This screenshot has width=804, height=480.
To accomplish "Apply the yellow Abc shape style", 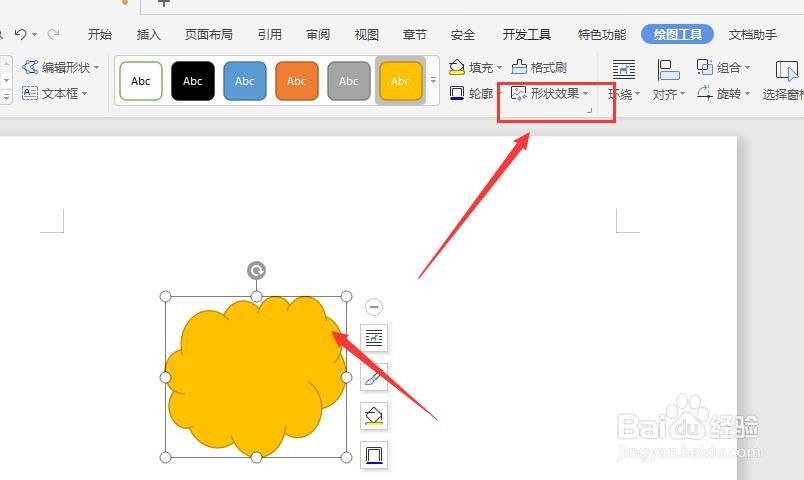I will (x=400, y=81).
